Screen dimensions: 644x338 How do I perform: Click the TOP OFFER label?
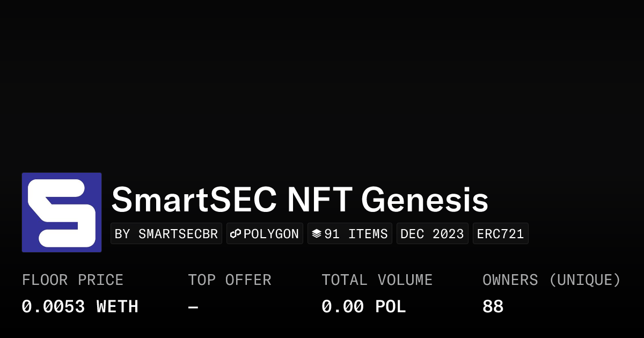230,280
